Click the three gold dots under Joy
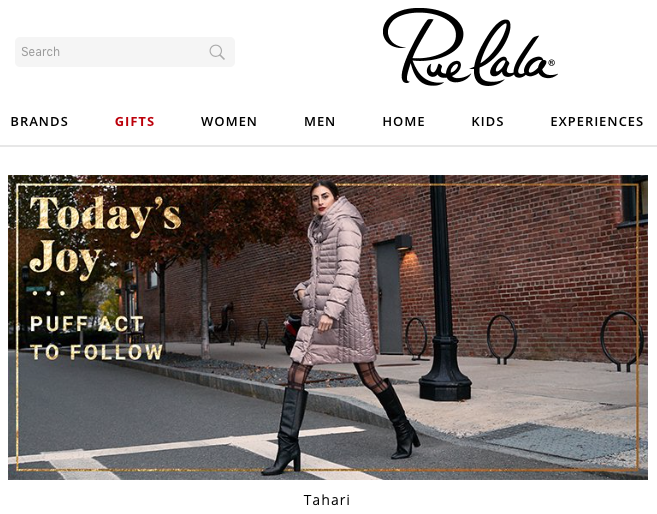Screen dimensions: 657x514 (x=49, y=293)
